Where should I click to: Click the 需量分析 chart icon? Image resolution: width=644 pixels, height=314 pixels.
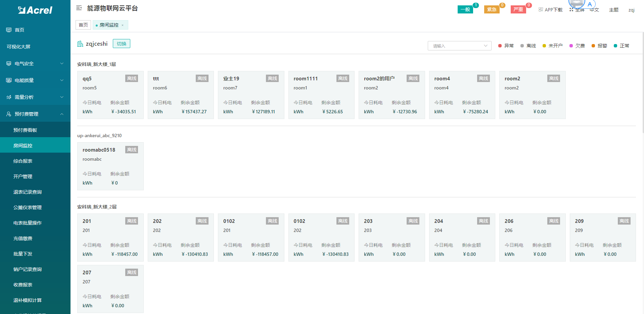9,97
